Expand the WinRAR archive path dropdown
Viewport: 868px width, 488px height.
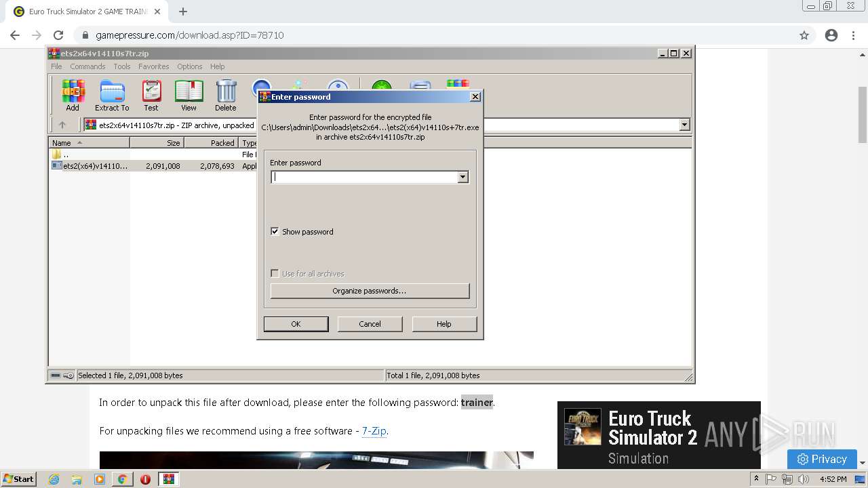[684, 125]
